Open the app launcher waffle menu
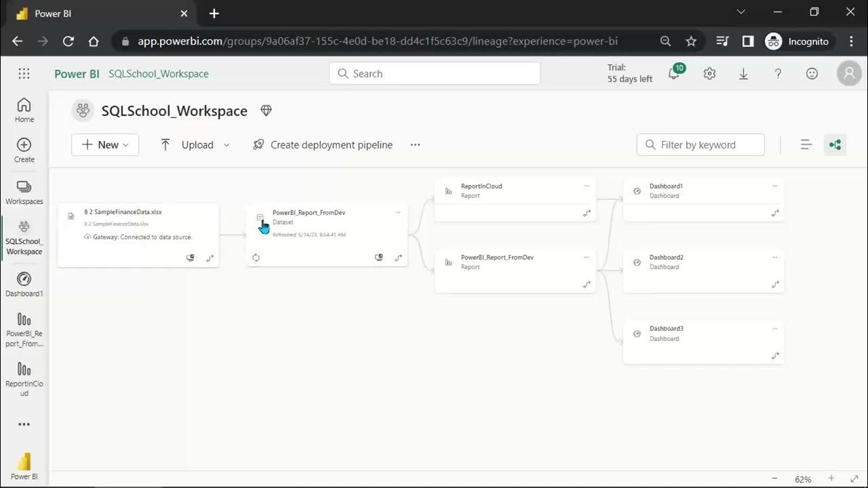 pyautogui.click(x=24, y=73)
